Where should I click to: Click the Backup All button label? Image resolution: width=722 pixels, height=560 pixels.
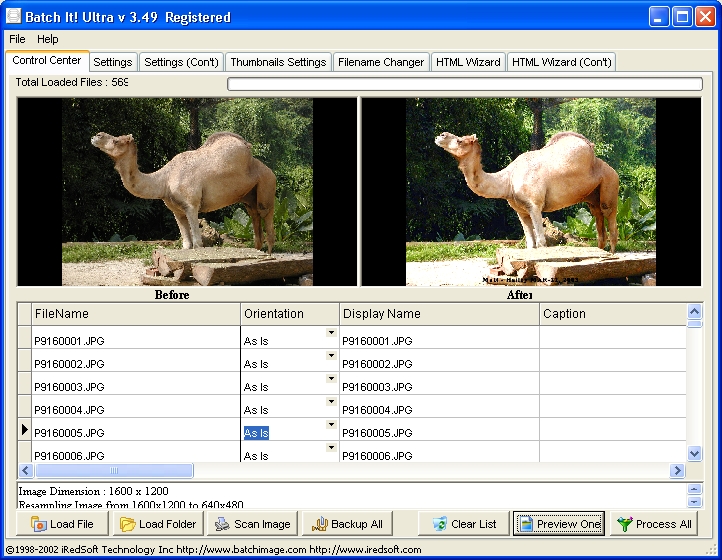pos(357,524)
